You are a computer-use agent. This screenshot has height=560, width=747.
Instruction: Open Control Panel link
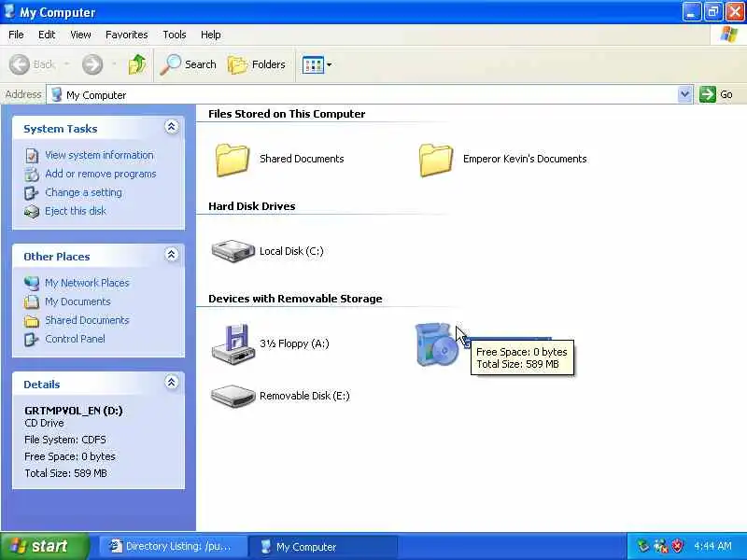pos(76,339)
